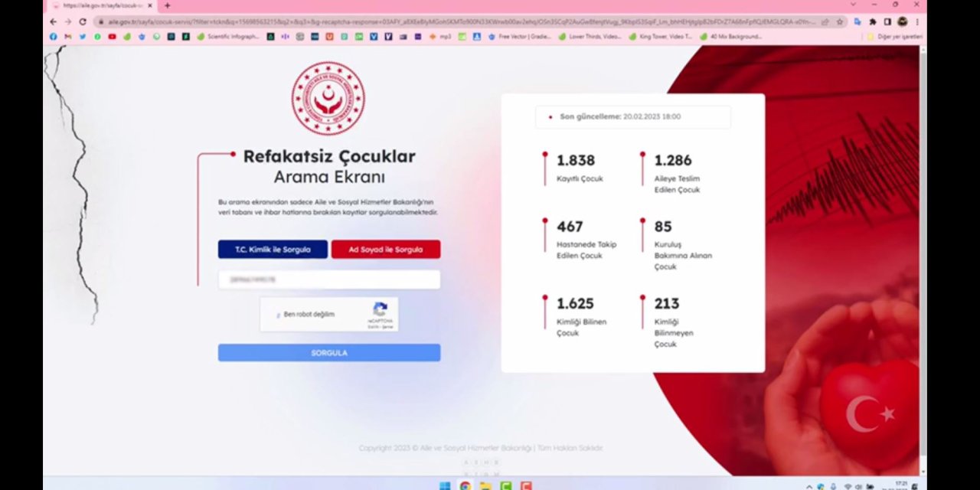Click the Aile ve Sosyal Hizmetler Bakanlığı logo
This screenshot has height=490, width=980.
pos(329,98)
